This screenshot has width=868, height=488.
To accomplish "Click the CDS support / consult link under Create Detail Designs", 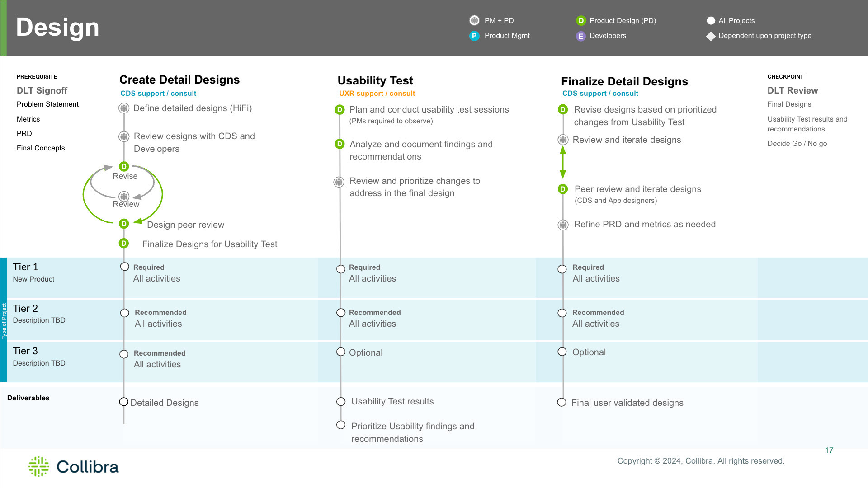I will click(158, 94).
